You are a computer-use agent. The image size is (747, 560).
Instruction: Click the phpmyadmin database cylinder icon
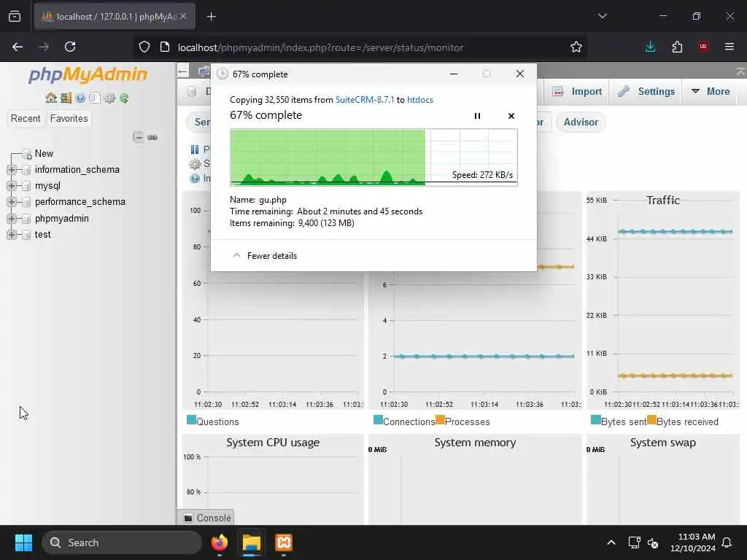tap(27, 219)
